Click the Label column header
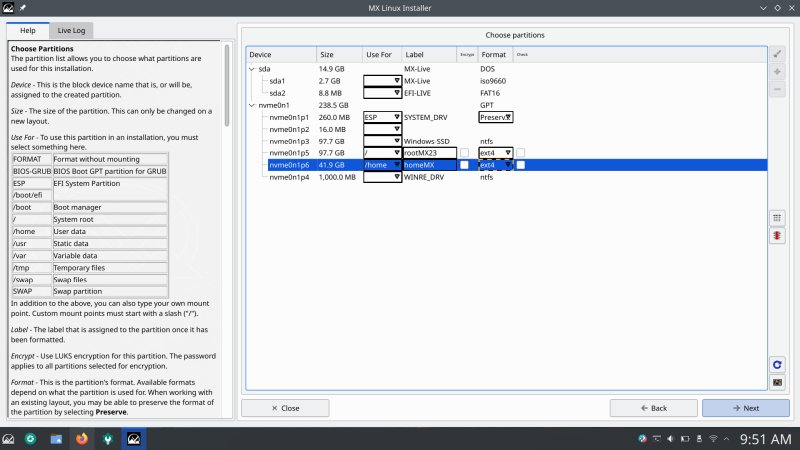This screenshot has width=800, height=450. pyautogui.click(x=429, y=55)
